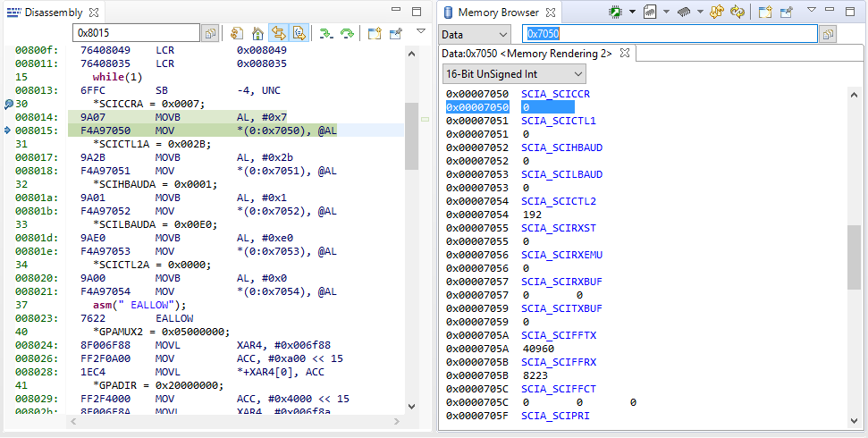Click the Disassembly vertical scrollbar up arrow
Image resolution: width=868 pixels, height=438 pixels.
point(411,55)
